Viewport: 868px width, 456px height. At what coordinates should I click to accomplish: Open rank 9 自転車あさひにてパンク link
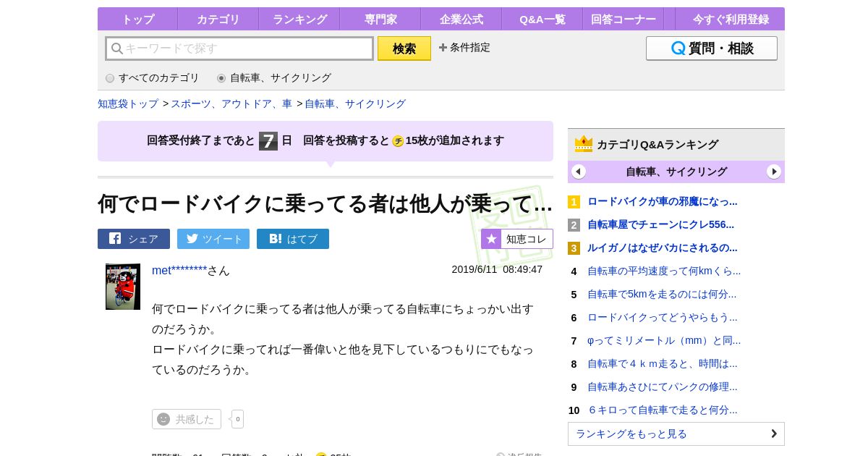[x=663, y=387]
